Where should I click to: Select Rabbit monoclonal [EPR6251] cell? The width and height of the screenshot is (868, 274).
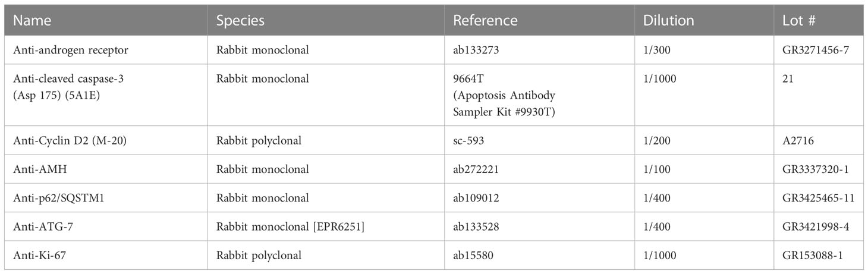tap(281, 226)
